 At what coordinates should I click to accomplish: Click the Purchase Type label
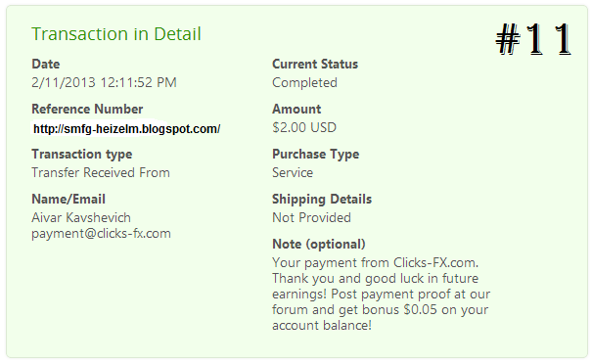(316, 155)
